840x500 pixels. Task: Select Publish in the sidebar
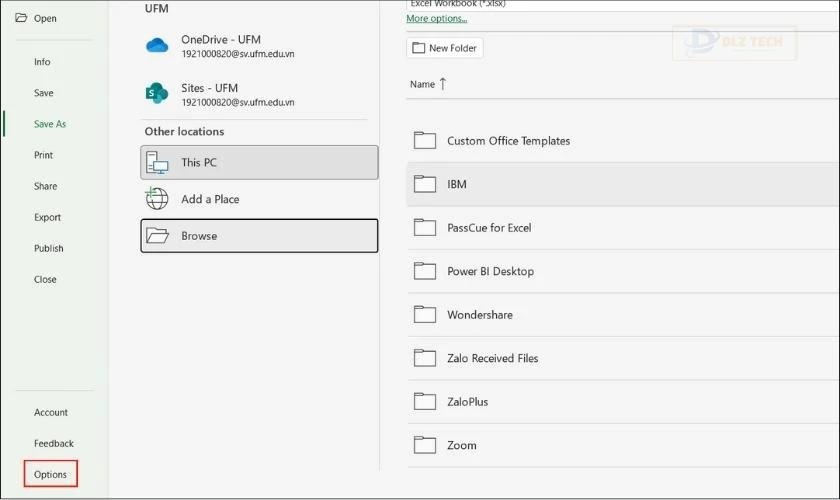(x=49, y=248)
